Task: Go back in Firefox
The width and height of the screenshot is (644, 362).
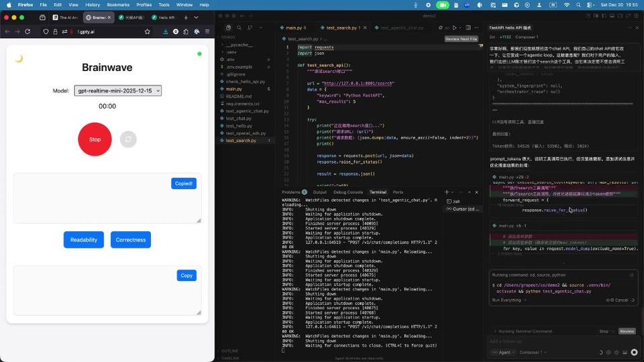Action: [7, 32]
